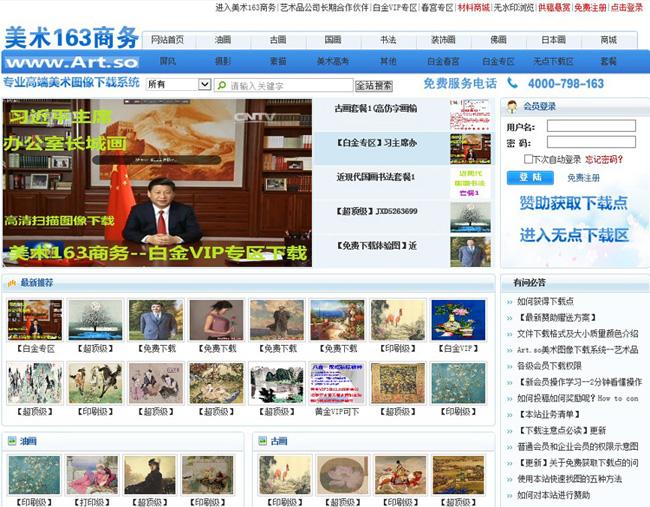This screenshot has height=507, width=650.
Task: Click the 油画 section header icon
Action: point(12,441)
